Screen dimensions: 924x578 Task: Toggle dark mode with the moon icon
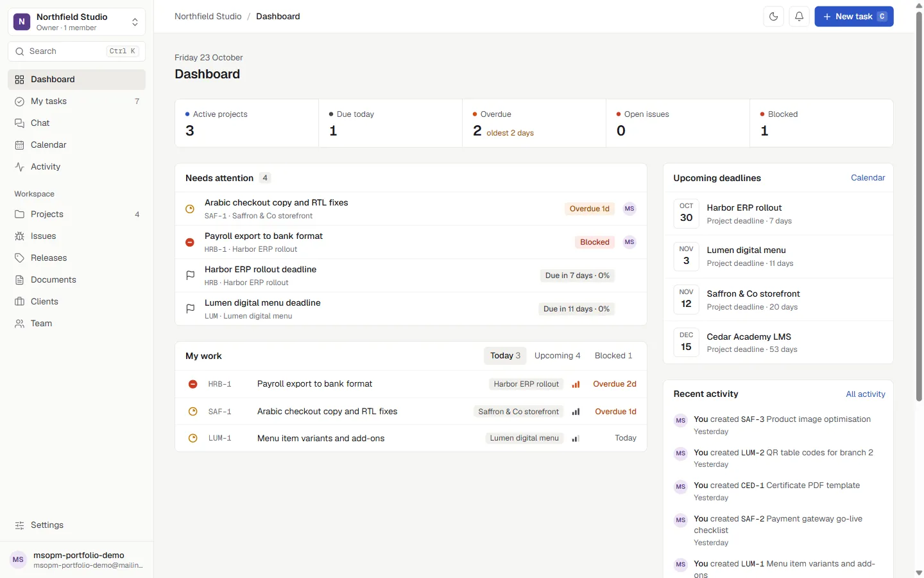773,17
